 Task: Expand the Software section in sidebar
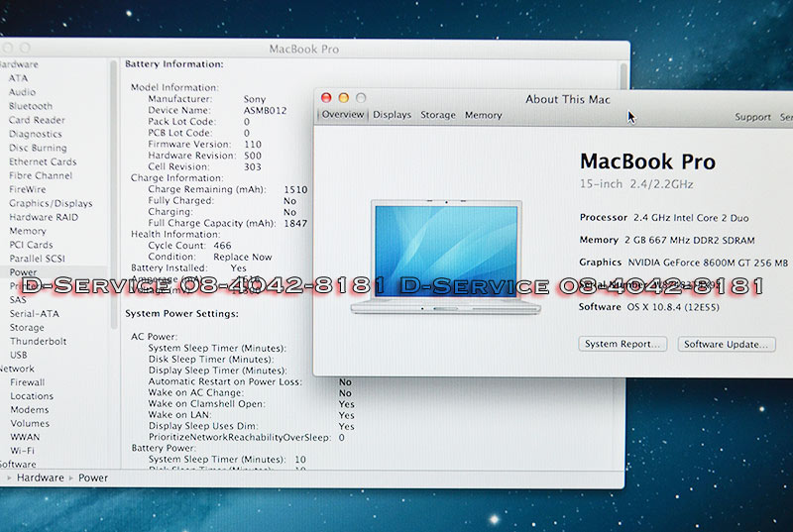18,465
